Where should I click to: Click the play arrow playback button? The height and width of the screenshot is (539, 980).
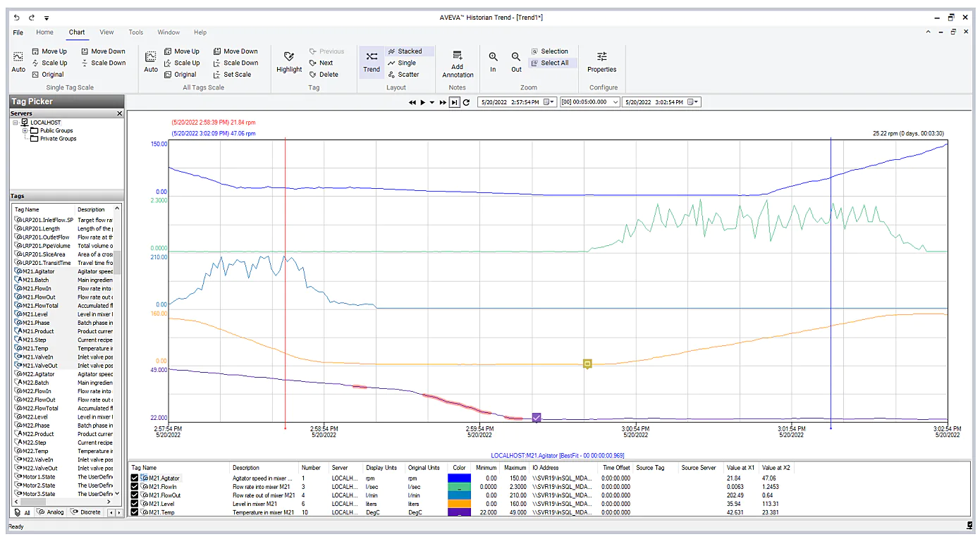[423, 102]
